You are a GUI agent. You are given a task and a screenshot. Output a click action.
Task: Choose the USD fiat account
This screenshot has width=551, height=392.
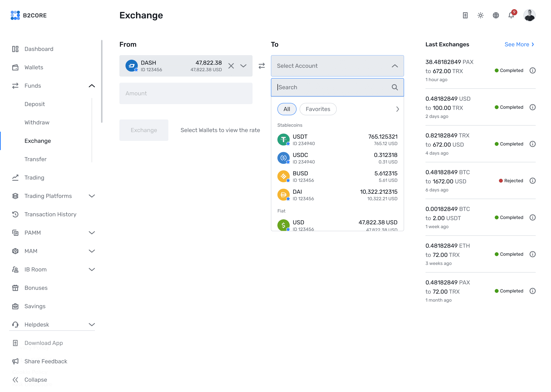337,225
